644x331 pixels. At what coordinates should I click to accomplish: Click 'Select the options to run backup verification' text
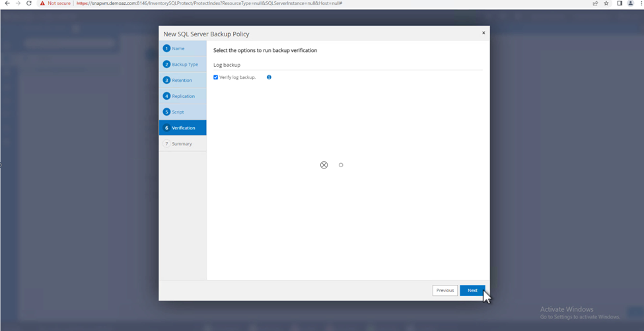[x=266, y=50]
